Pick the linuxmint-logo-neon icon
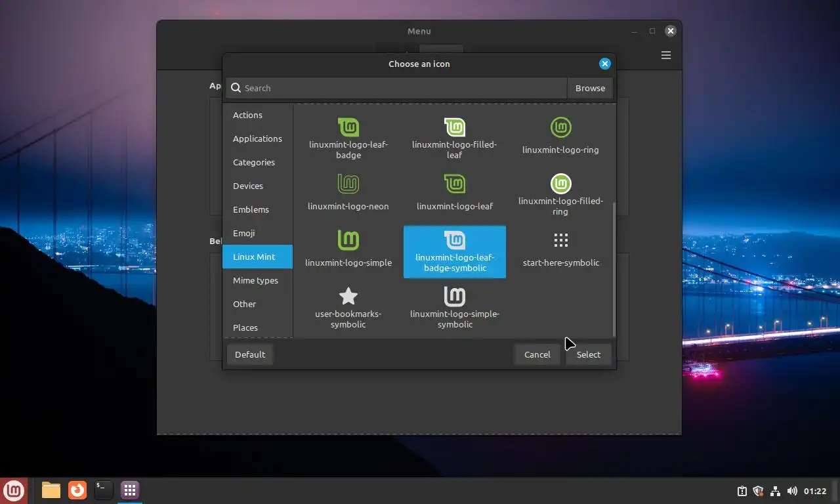 point(348,193)
